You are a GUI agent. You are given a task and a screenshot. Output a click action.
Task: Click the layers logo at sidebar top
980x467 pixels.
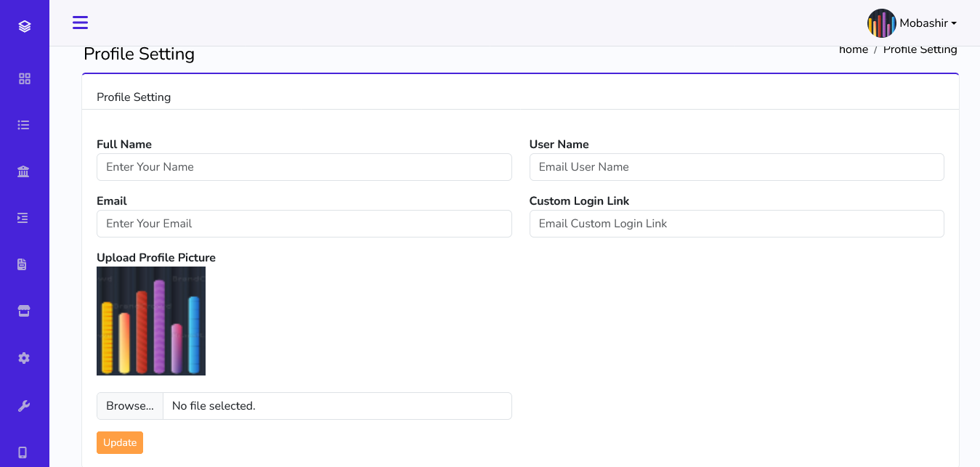point(24,25)
